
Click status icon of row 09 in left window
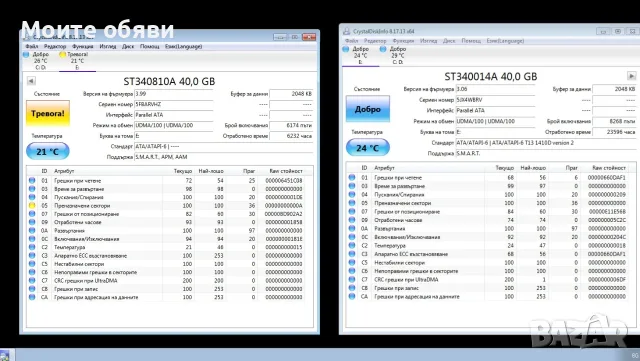[x=32, y=222]
